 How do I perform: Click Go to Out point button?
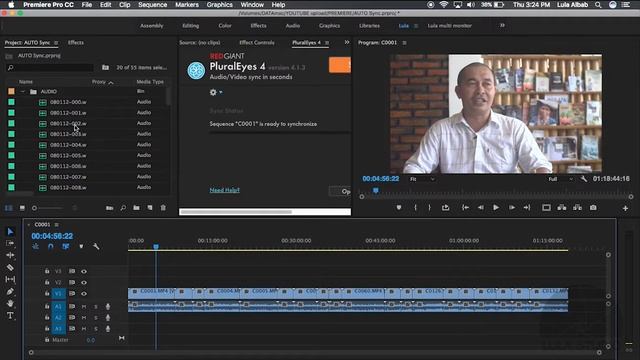pyautogui.click(x=527, y=208)
